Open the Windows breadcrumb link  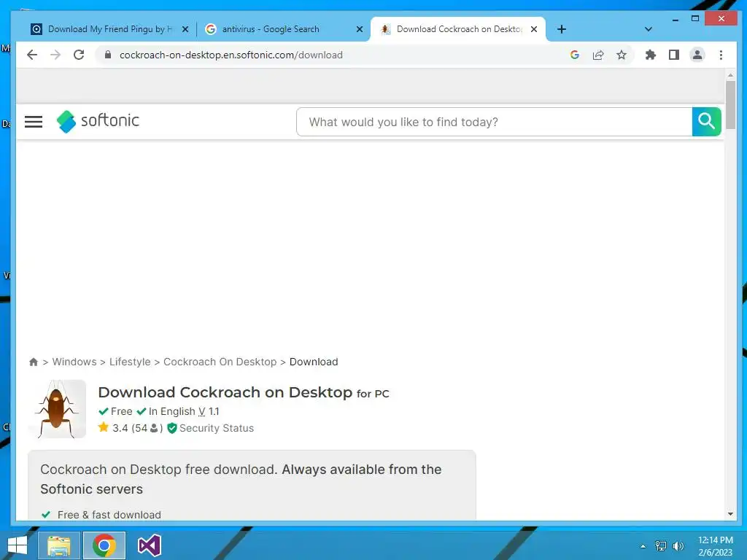(x=74, y=362)
